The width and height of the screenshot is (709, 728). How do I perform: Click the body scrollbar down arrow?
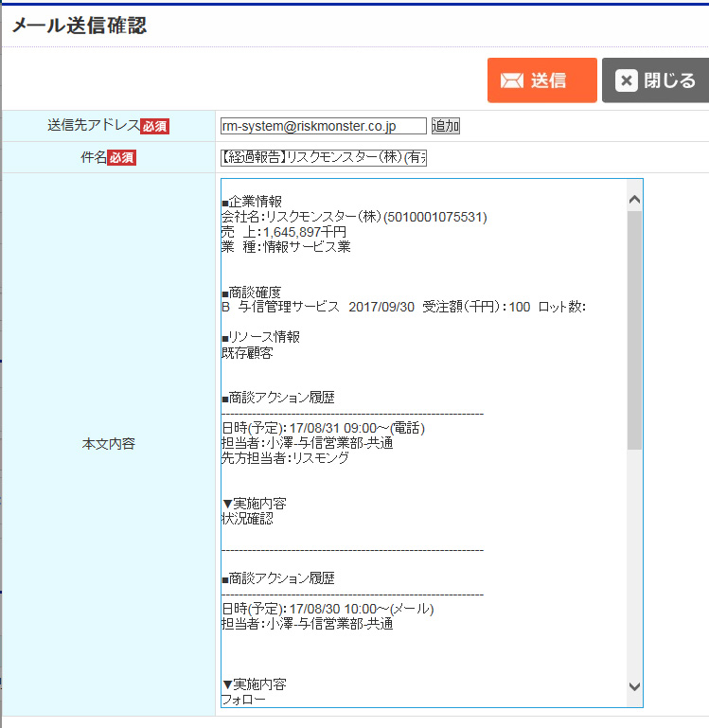click(x=634, y=686)
